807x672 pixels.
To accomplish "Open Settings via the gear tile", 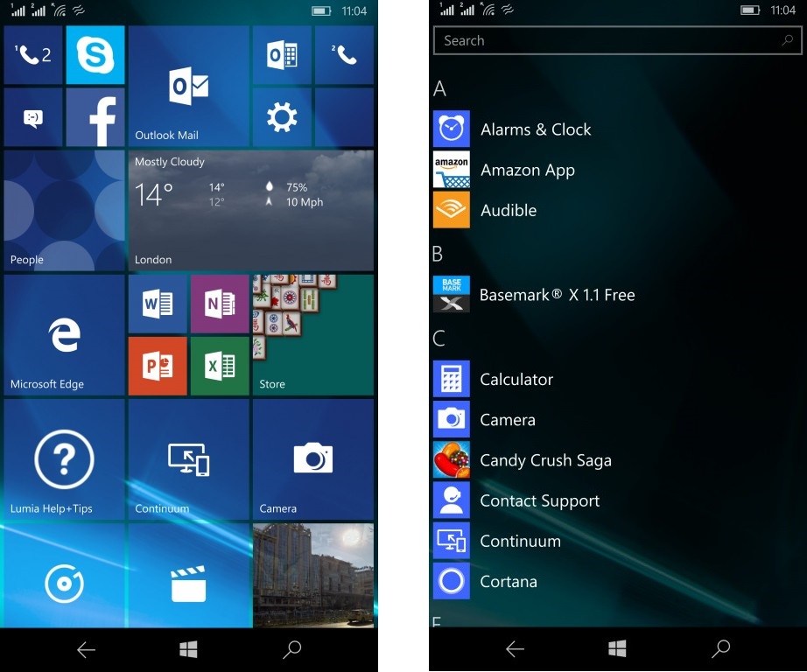I will 282,117.
